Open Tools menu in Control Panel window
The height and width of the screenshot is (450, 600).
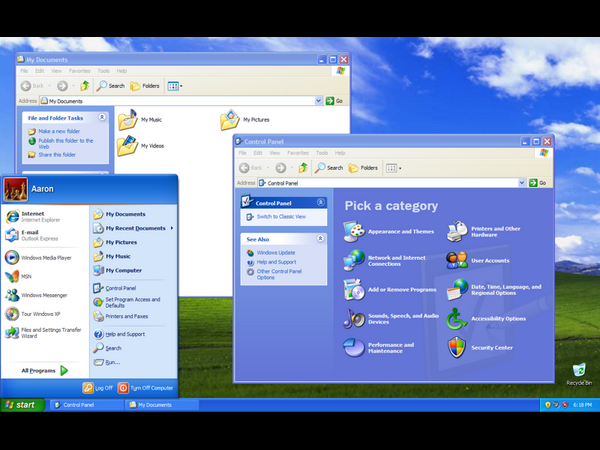[322, 153]
